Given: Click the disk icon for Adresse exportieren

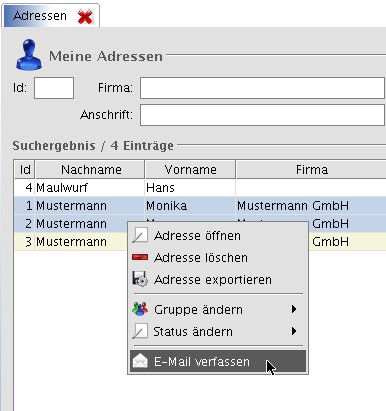Looking at the screenshot, I should [x=140, y=279].
